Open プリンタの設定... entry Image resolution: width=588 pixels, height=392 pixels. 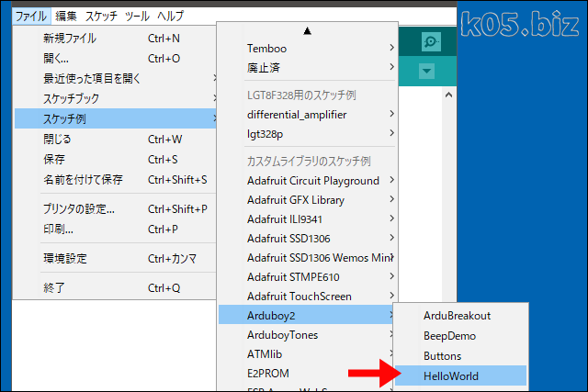point(115,208)
